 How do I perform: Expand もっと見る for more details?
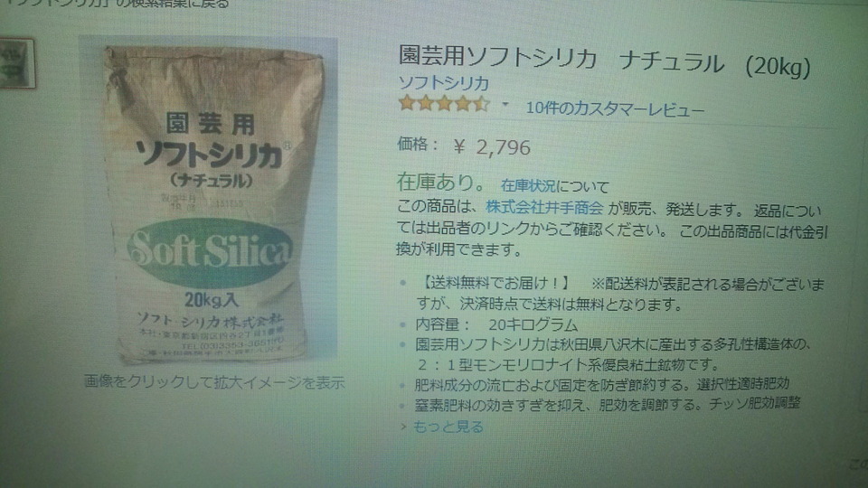coord(448,427)
